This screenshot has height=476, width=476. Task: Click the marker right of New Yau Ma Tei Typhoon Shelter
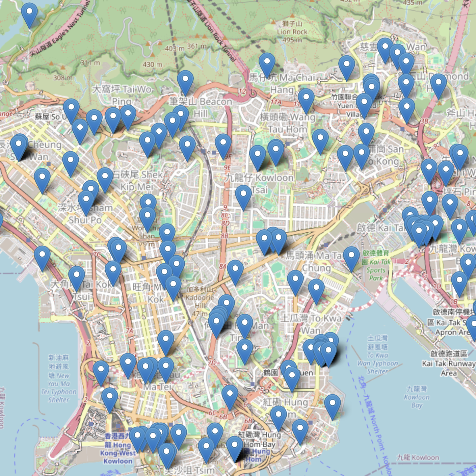[101, 373]
